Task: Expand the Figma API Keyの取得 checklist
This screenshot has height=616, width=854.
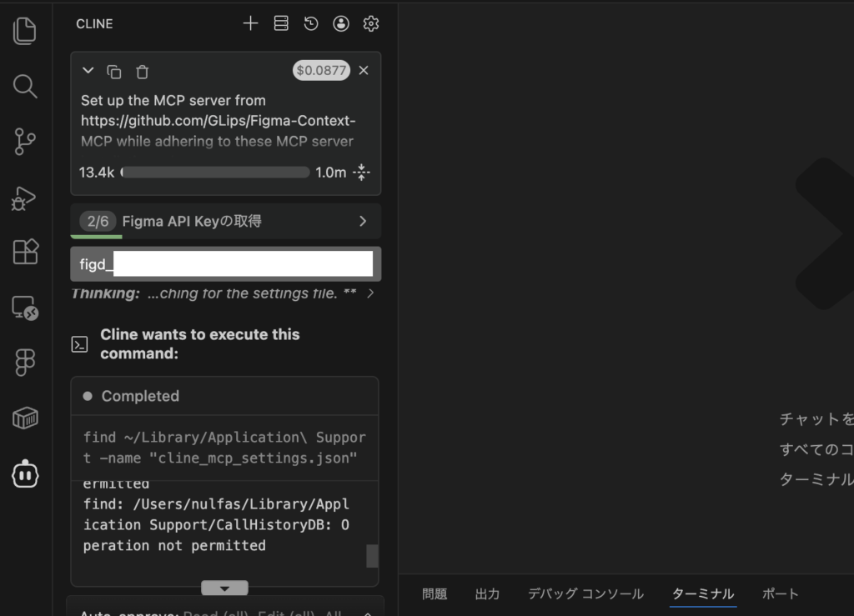Action: (362, 221)
